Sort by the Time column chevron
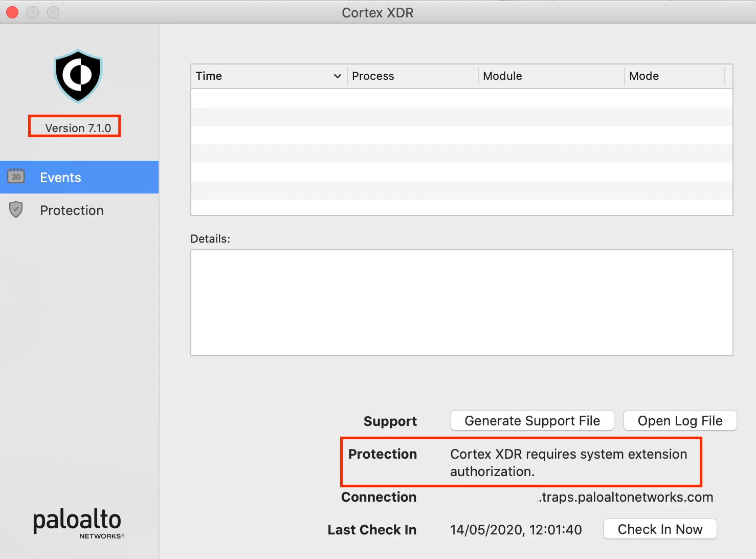The image size is (756, 559). tap(337, 76)
